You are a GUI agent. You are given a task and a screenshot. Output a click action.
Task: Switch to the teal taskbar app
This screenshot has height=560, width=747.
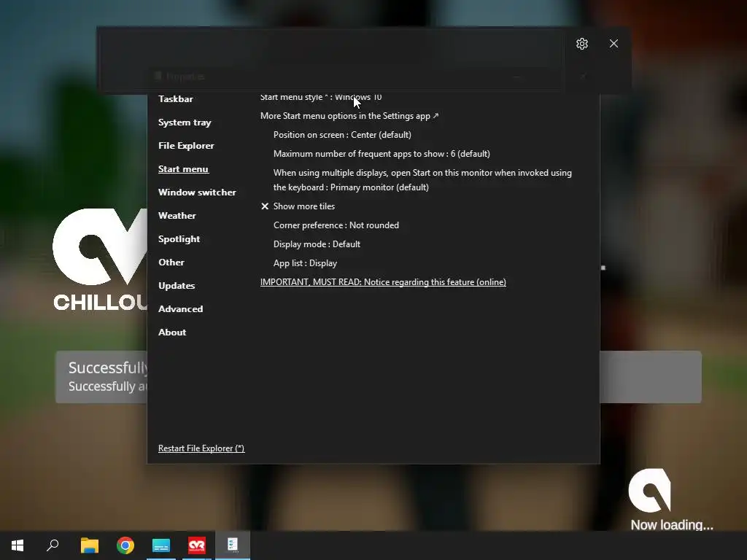coord(161,545)
